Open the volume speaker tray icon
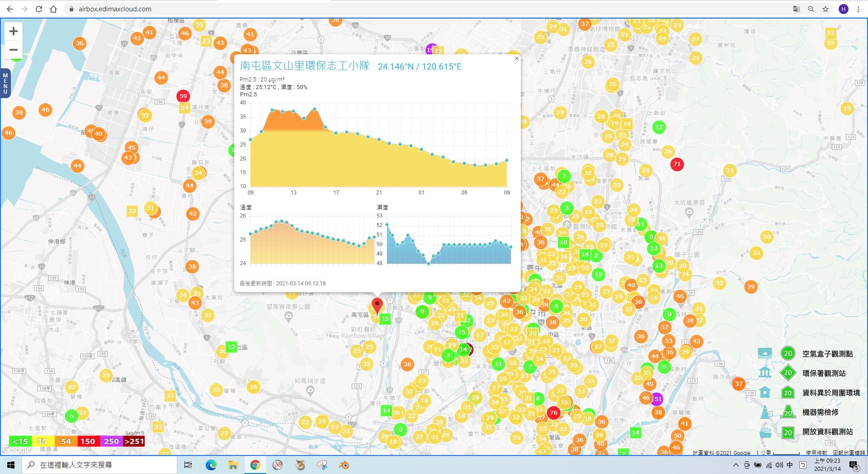The width and height of the screenshot is (868, 474). (x=779, y=465)
